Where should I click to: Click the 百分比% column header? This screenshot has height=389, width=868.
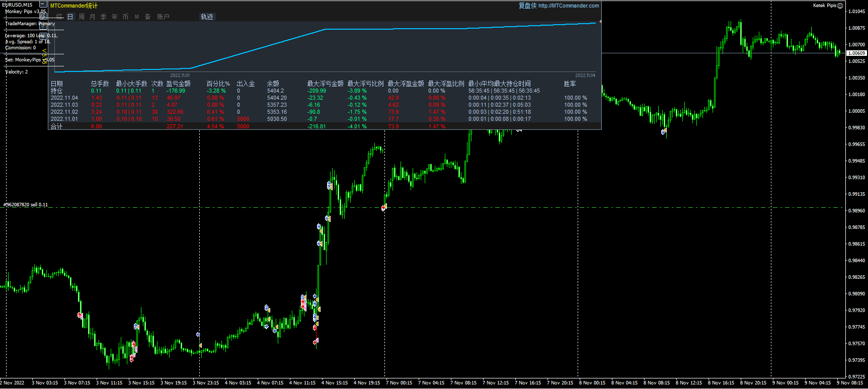click(x=218, y=84)
